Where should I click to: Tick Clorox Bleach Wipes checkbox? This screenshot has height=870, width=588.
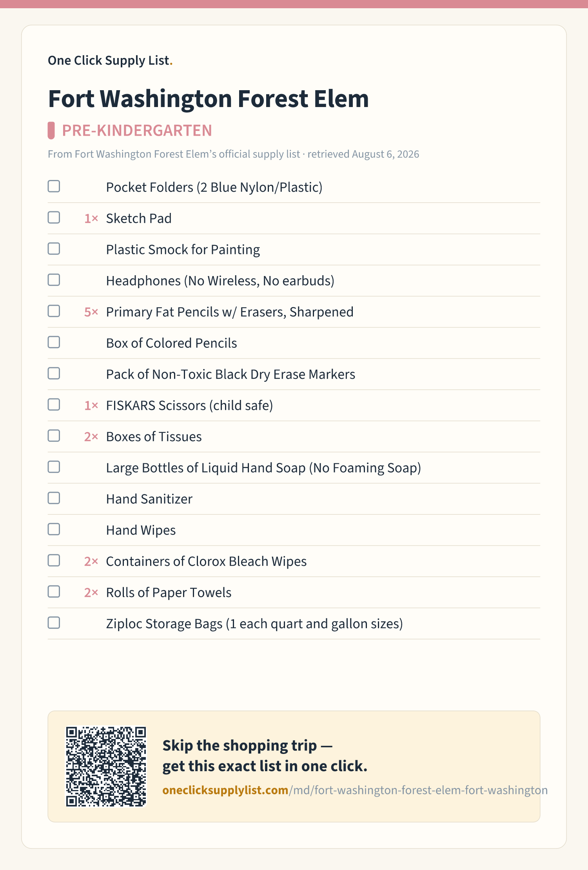54,560
